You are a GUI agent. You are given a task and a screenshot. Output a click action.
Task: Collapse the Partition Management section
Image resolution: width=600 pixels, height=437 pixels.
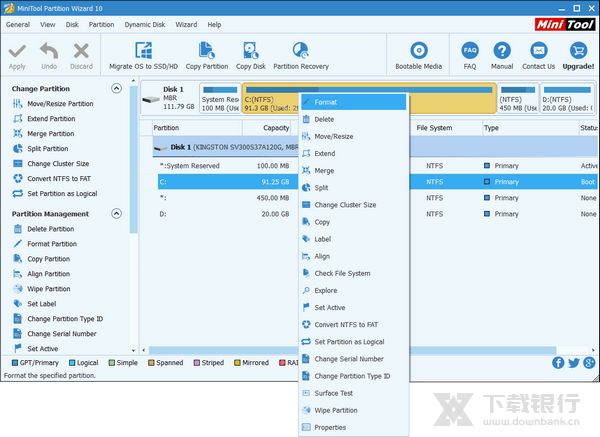pos(117,214)
